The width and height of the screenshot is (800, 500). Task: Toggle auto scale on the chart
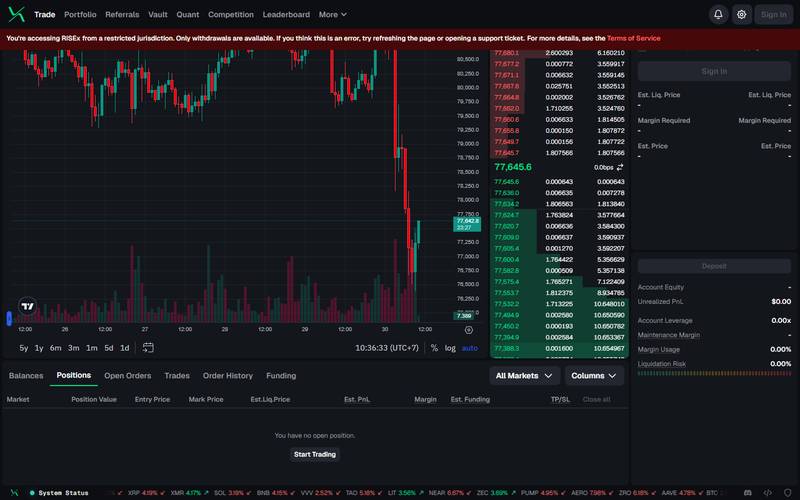coord(470,348)
